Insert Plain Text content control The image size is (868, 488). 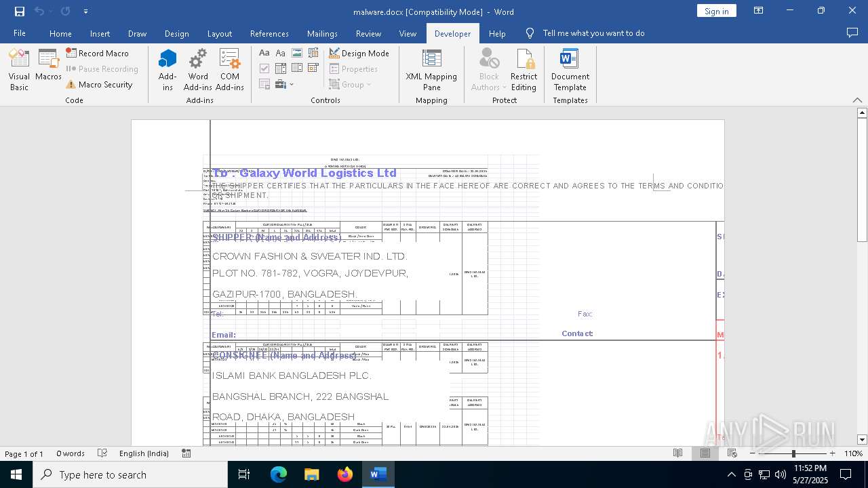(x=280, y=53)
